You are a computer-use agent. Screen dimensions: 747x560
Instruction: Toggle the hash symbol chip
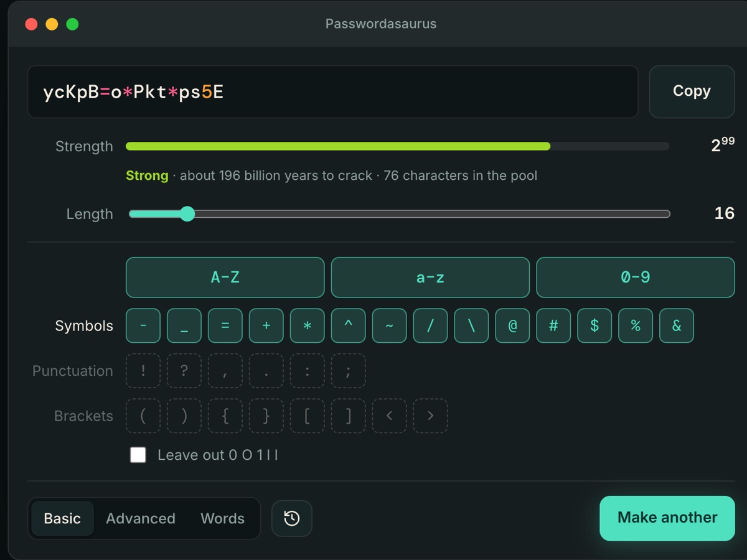[554, 325]
